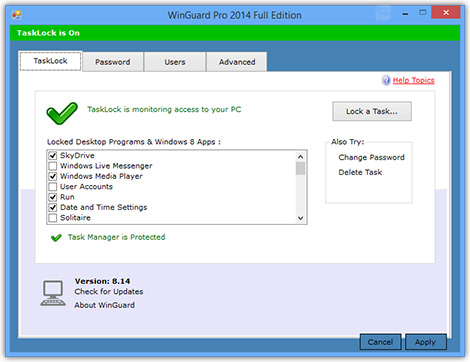The image size is (470, 362).
Task: Open the Help Topics link
Action: coord(413,80)
